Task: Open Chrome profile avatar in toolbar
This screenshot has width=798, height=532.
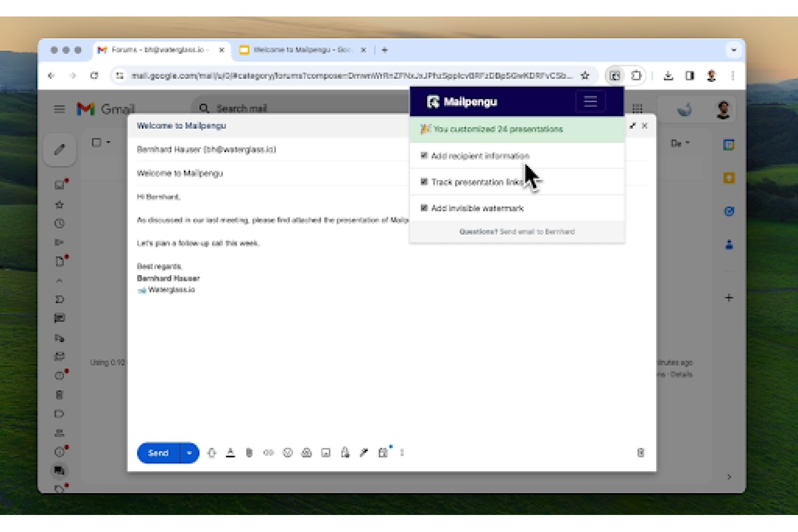Action: click(x=711, y=76)
